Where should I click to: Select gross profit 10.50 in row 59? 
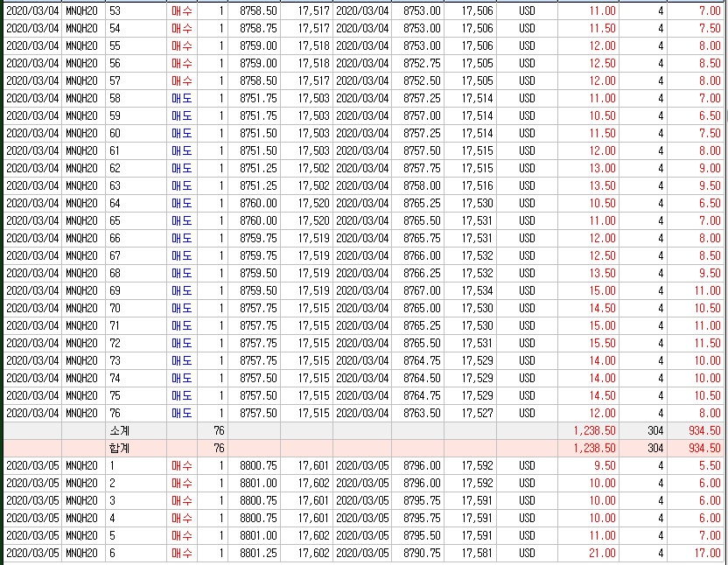click(602, 115)
